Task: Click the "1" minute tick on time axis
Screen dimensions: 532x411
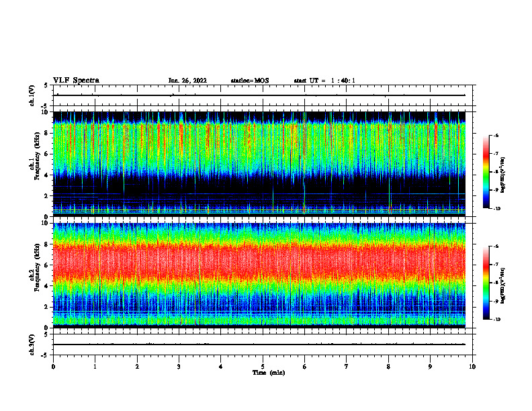Action: click(x=95, y=367)
